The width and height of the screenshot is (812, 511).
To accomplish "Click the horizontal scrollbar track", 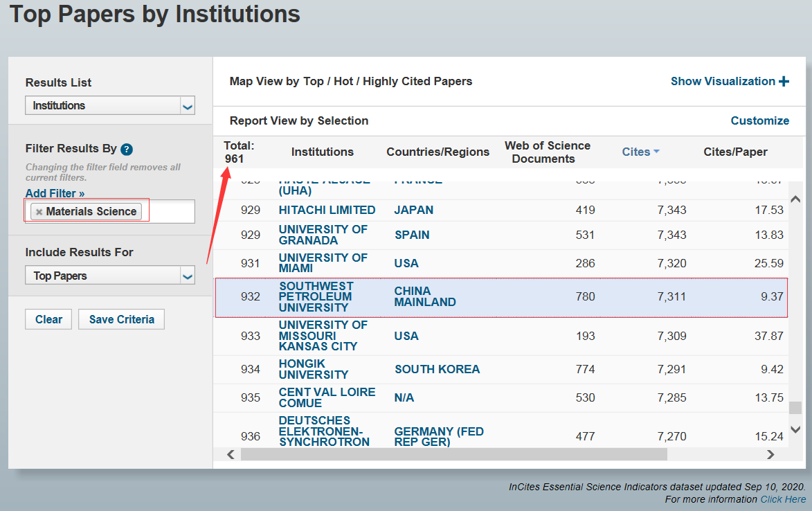I will pyautogui.click(x=453, y=454).
